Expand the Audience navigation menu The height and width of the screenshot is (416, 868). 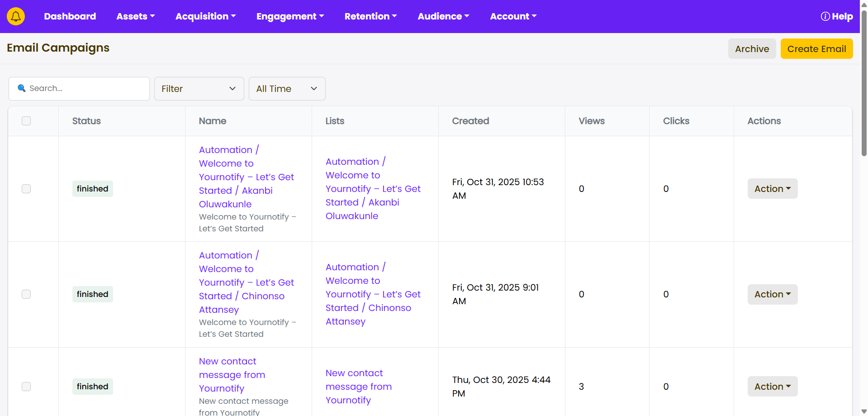point(443,16)
